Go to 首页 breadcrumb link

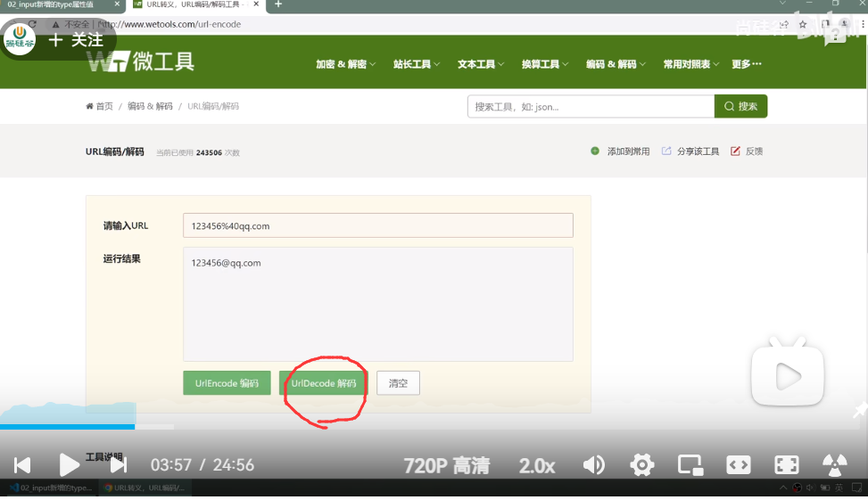(x=100, y=106)
